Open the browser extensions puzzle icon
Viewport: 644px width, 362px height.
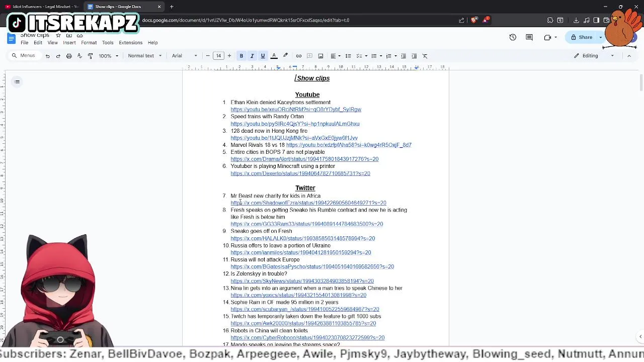[x=550, y=20]
